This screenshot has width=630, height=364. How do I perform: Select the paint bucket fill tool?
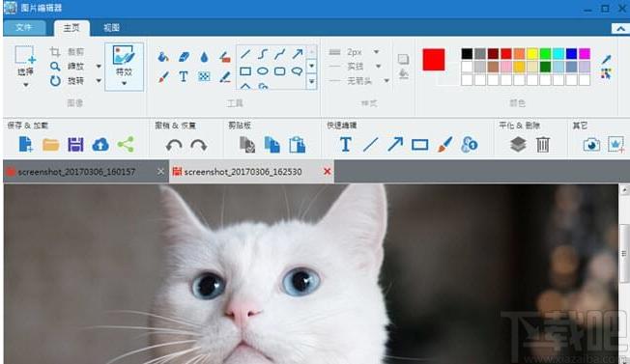163,57
